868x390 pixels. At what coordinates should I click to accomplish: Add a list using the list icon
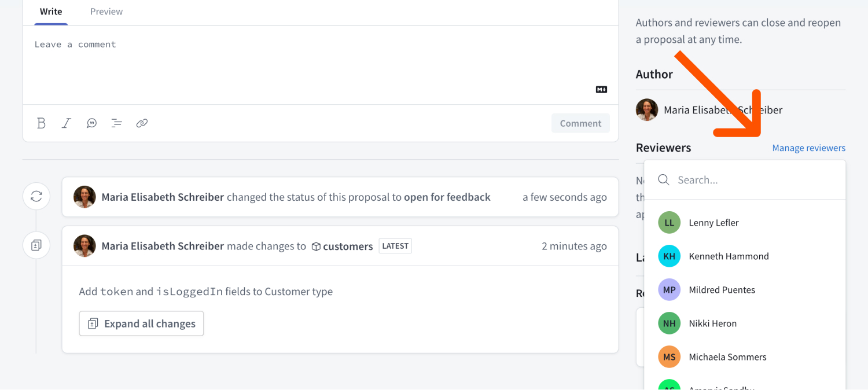click(x=116, y=123)
